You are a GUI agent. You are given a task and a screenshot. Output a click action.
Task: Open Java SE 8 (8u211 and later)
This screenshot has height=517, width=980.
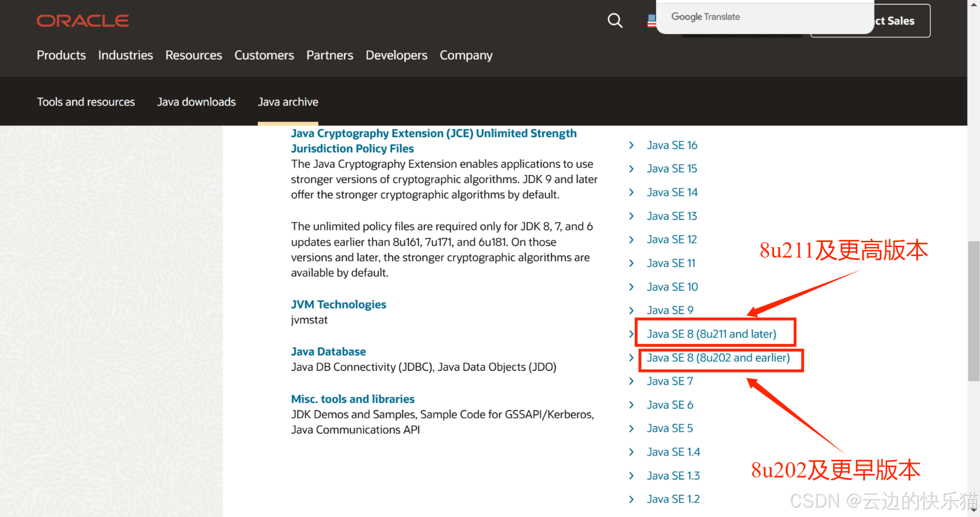tap(711, 334)
